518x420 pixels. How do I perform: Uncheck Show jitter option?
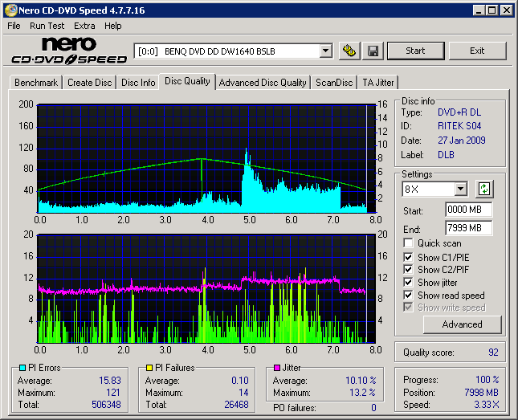tap(409, 283)
